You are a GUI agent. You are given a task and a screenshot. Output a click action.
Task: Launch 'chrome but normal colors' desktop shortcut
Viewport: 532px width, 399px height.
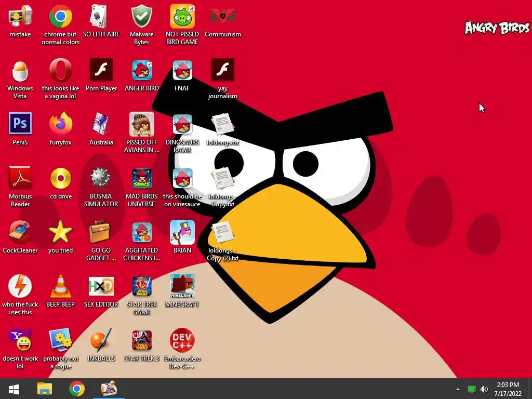click(60, 16)
